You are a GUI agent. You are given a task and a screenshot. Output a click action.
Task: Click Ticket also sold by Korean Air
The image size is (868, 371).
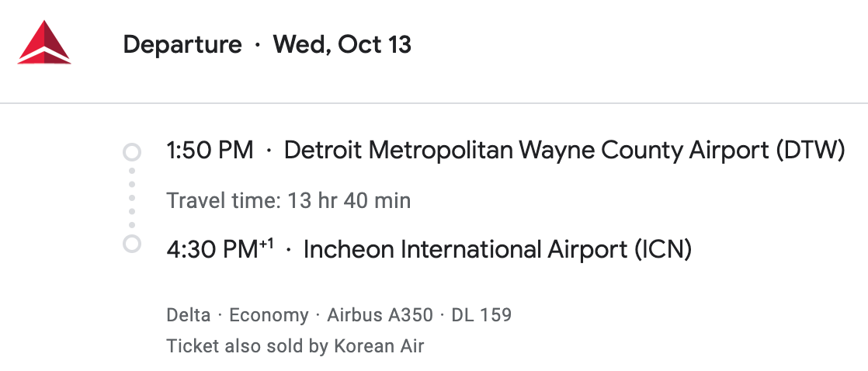(x=295, y=346)
